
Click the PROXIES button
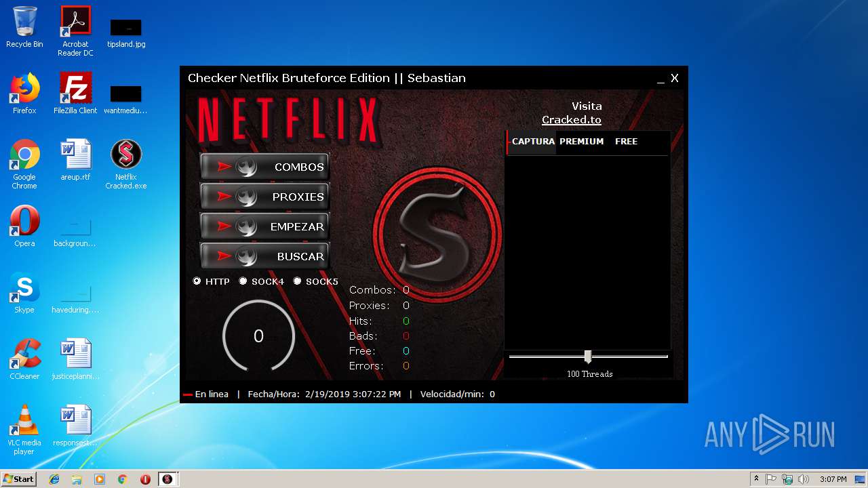coord(264,197)
